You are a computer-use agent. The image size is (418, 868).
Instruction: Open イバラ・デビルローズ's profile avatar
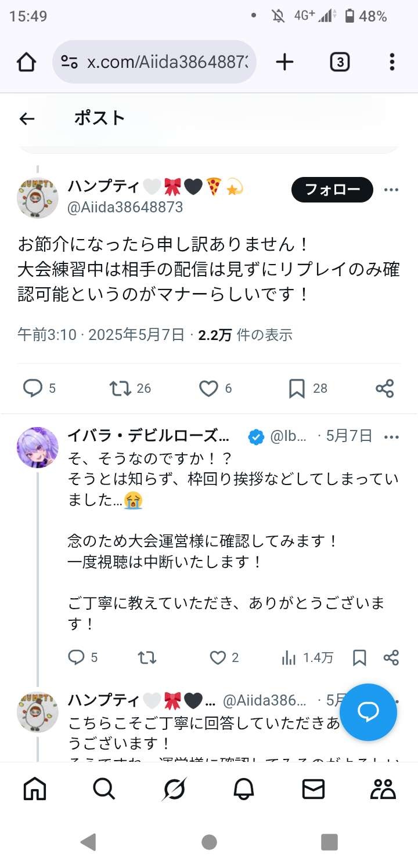38,447
